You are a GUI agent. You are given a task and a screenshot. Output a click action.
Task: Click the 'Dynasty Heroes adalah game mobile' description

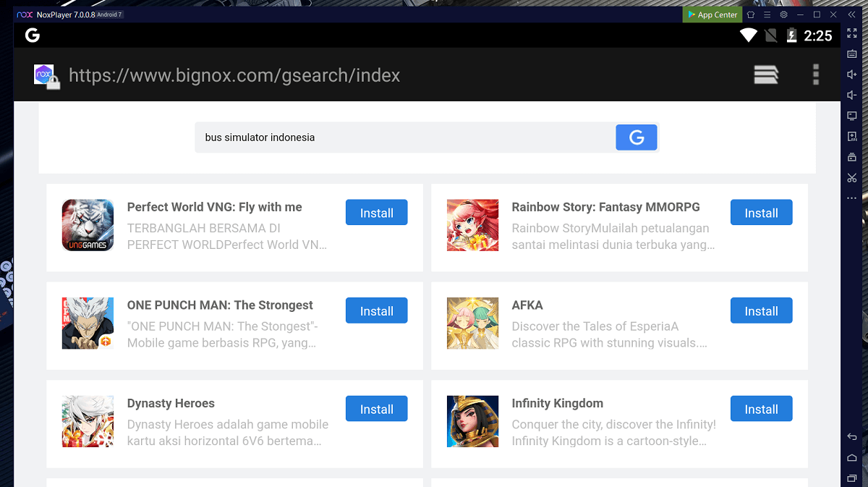[228, 433]
